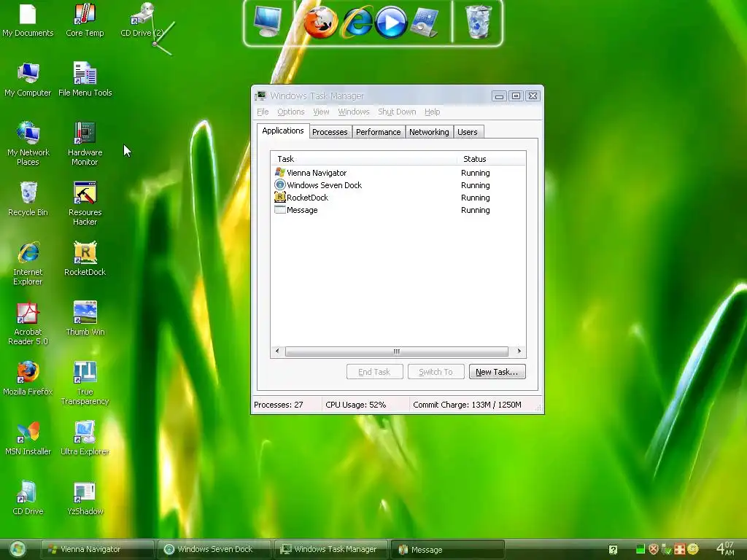
Task: Open the Help menu
Action: [432, 112]
